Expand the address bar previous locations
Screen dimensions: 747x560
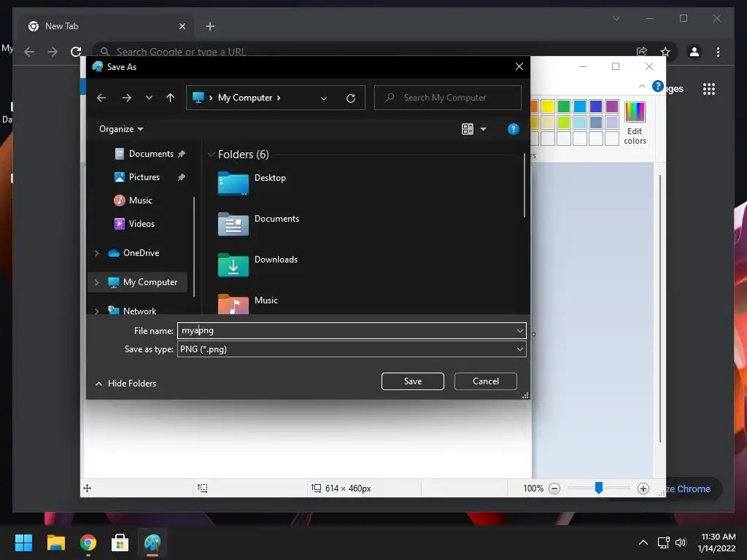(324, 98)
